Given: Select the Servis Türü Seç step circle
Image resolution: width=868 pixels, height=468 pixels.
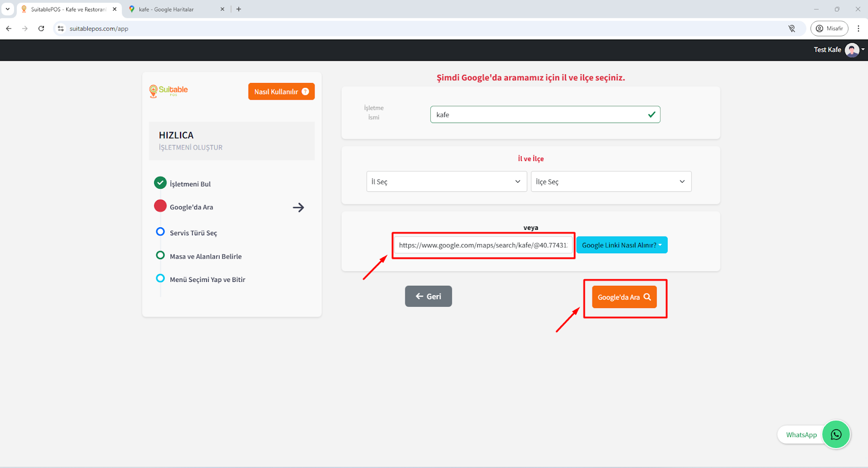Looking at the screenshot, I should pos(160,232).
